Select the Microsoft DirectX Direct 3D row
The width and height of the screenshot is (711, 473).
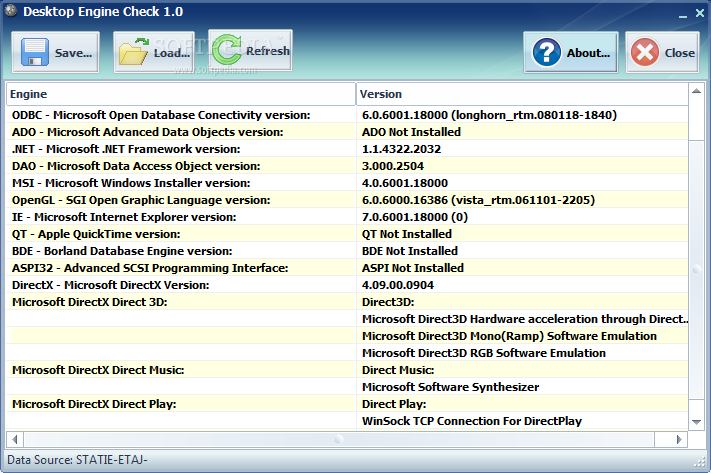pos(347,302)
